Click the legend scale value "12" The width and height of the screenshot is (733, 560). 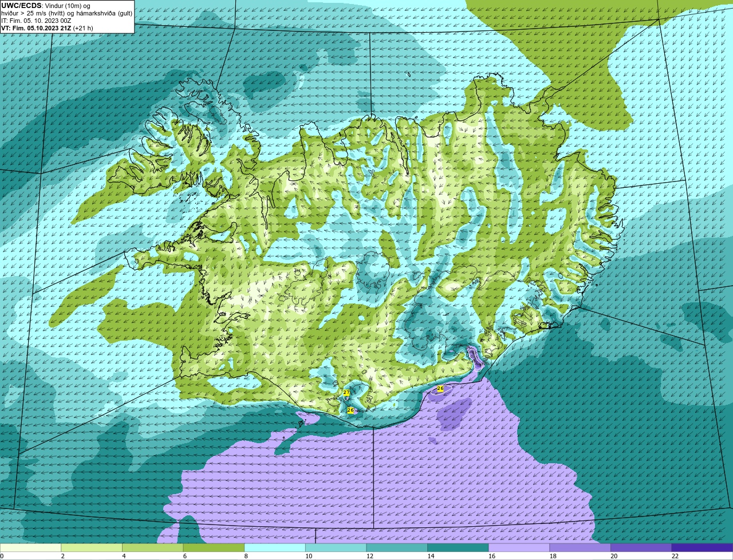[370, 556]
